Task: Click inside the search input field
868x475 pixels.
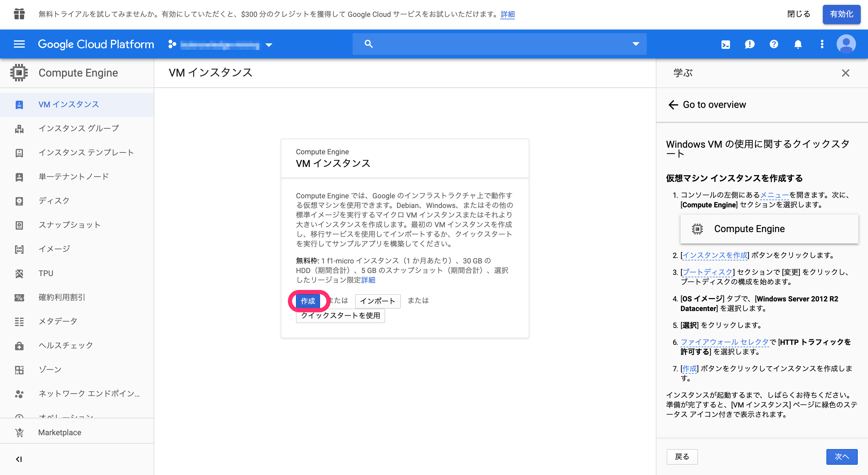Action: point(472,44)
